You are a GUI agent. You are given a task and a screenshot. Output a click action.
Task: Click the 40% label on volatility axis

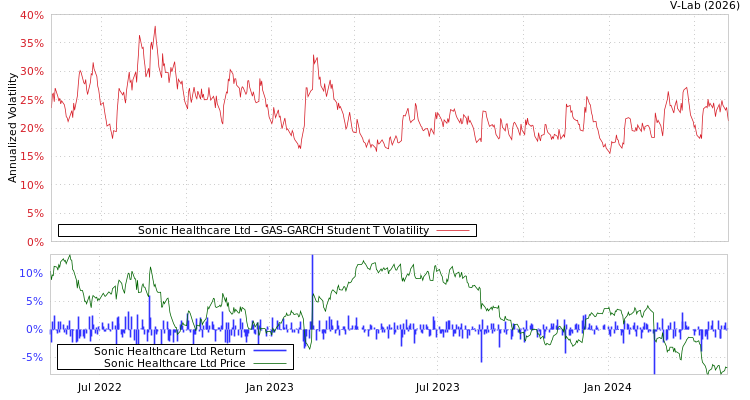32,15
